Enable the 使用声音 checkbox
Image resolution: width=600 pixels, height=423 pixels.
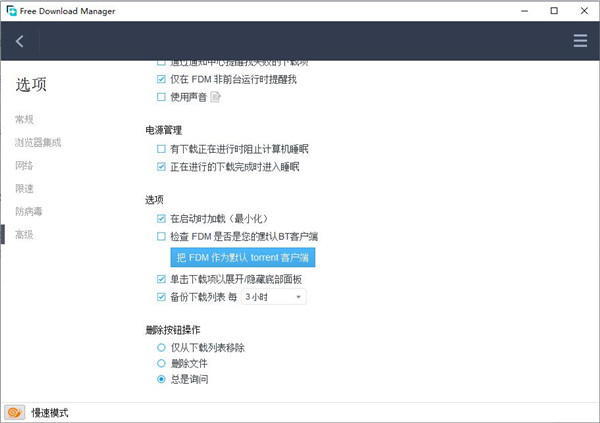tap(161, 97)
